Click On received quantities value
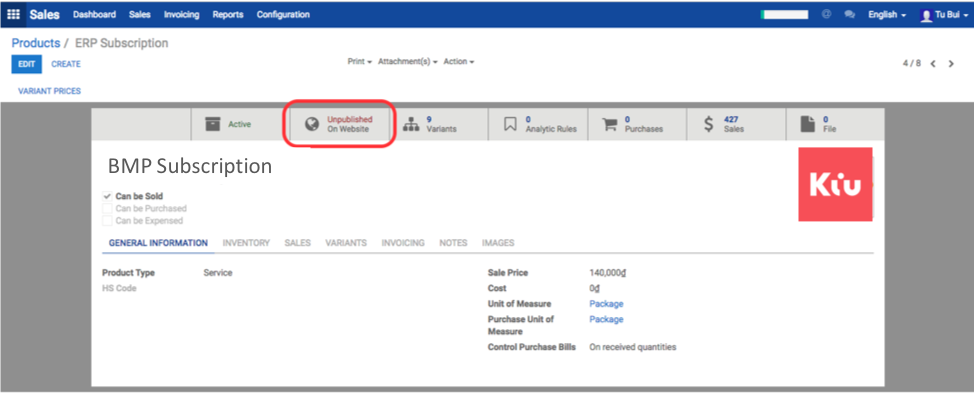The height and width of the screenshot is (393, 974). tap(632, 347)
